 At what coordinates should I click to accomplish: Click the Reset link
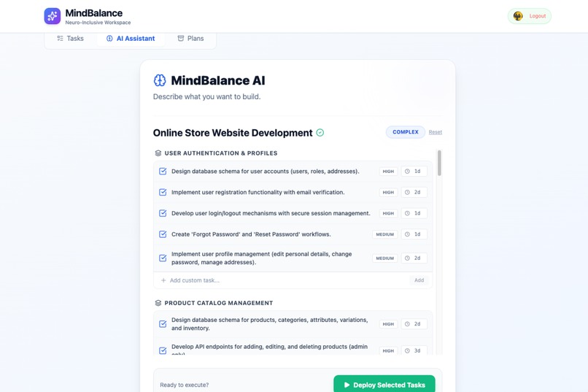click(x=436, y=132)
